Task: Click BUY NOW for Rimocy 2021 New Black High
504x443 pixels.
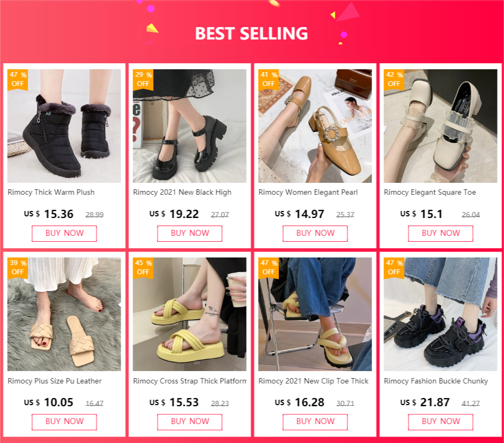Action: pyautogui.click(x=190, y=233)
